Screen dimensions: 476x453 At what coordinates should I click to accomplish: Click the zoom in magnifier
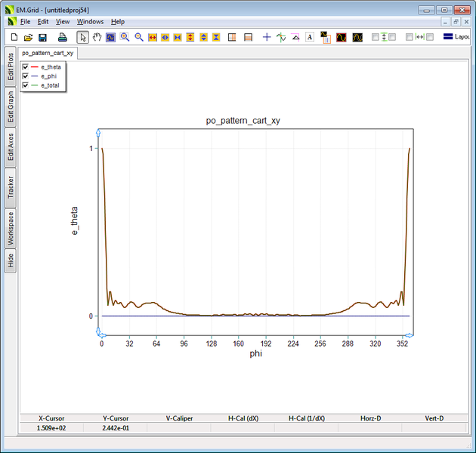tap(125, 37)
